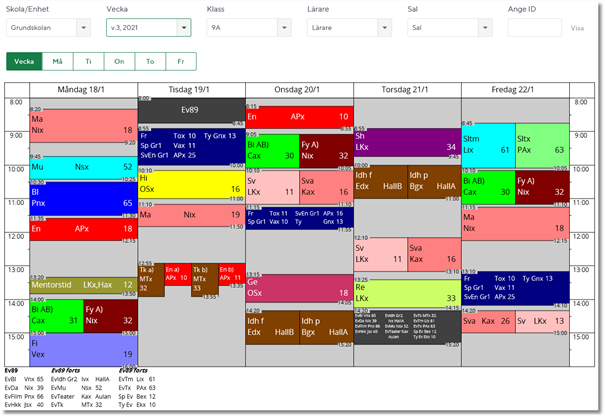Select the On day tab
The width and height of the screenshot is (605, 417).
[119, 62]
